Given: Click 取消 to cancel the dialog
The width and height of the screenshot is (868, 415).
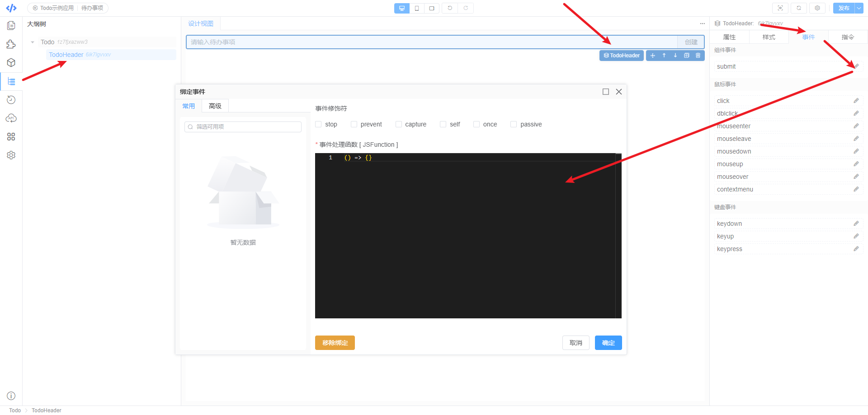Looking at the screenshot, I should coord(576,343).
